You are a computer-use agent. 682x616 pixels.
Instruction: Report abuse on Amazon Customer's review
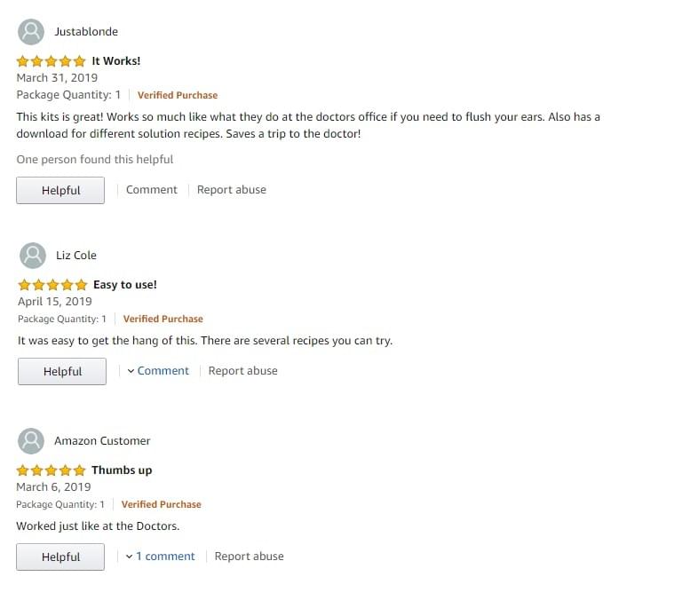click(250, 557)
